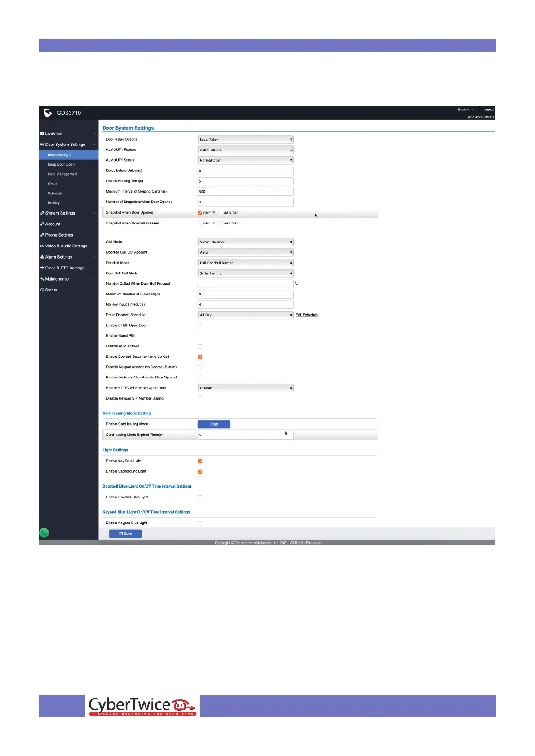Click the Account sidebar icon
This screenshot has height=756, width=535.
pyautogui.click(x=42, y=224)
